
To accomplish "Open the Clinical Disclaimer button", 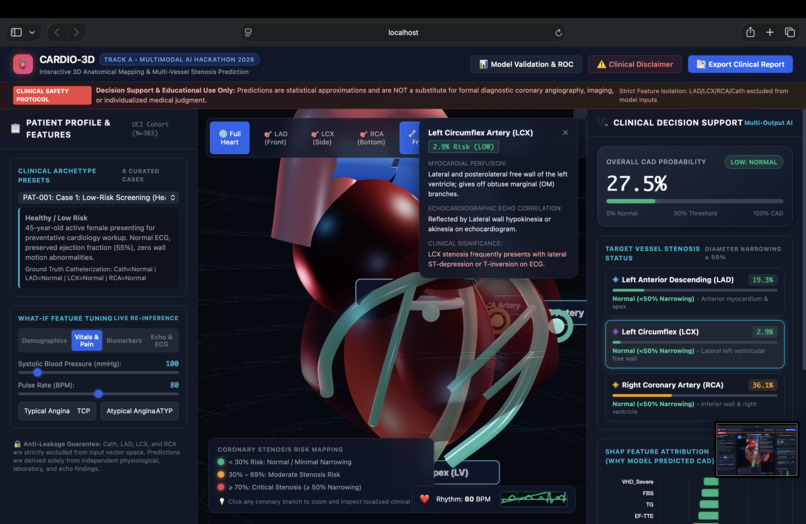I will [635, 64].
